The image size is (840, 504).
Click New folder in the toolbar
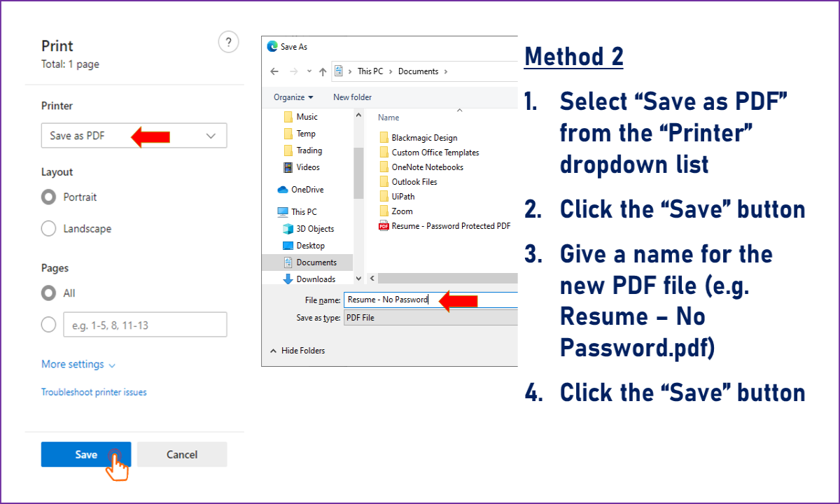pyautogui.click(x=352, y=97)
